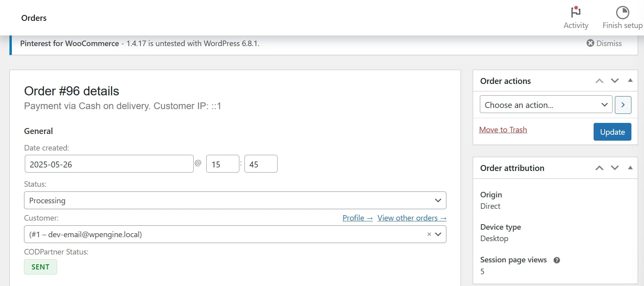Open the customer Profile link
Viewport: 644px width, 286px height.
point(357,218)
